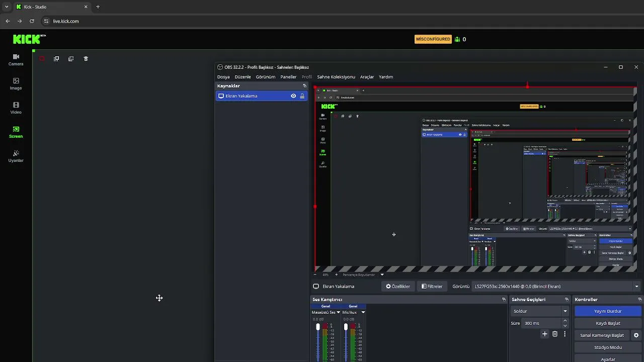This screenshot has width=644, height=362.
Task: Pop out the Kontroller dock
Action: coord(639,300)
